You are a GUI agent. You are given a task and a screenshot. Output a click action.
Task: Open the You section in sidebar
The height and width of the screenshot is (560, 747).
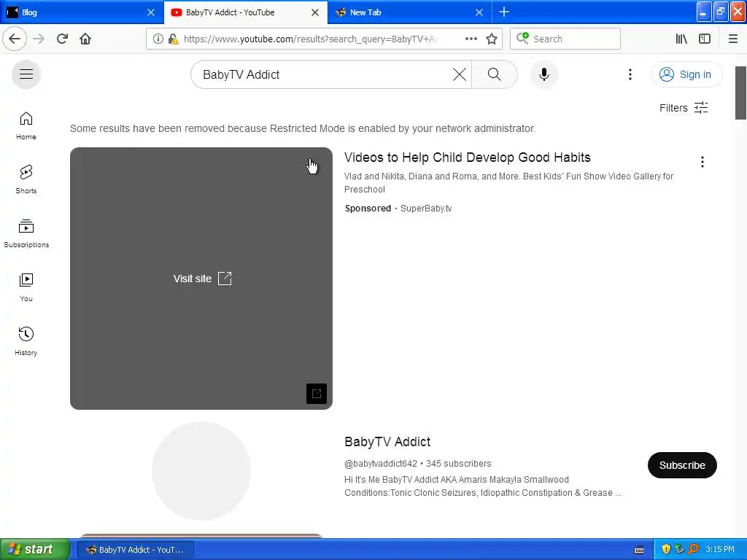pyautogui.click(x=26, y=287)
